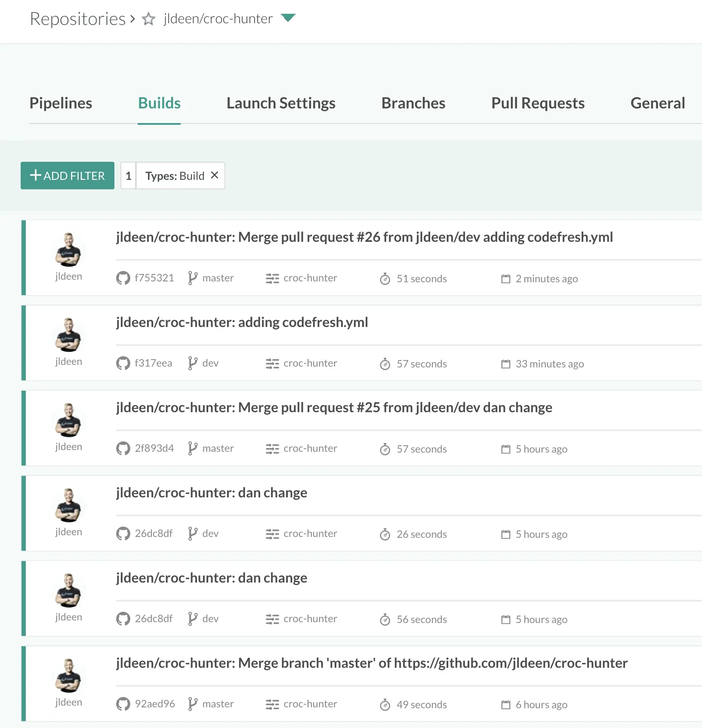Open the repository selector dropdown arrow

coord(288,18)
